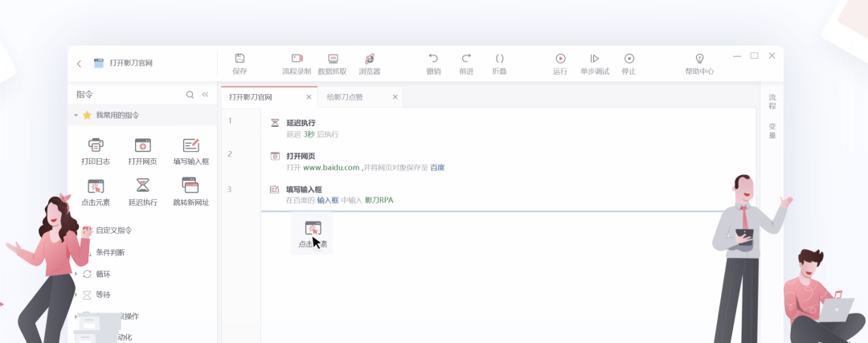Go back with the left arrow

(79, 63)
